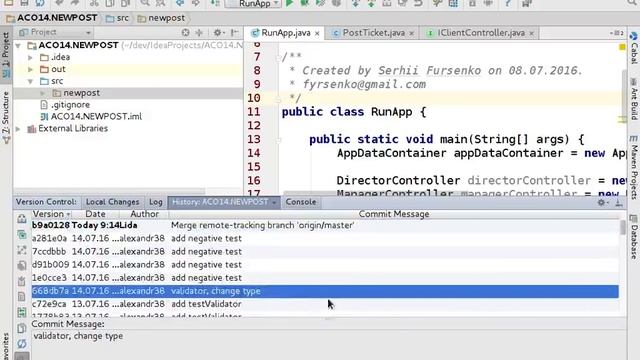The width and height of the screenshot is (640, 360).
Task: Click the third icon in the History side toolbar
Action: point(22,250)
